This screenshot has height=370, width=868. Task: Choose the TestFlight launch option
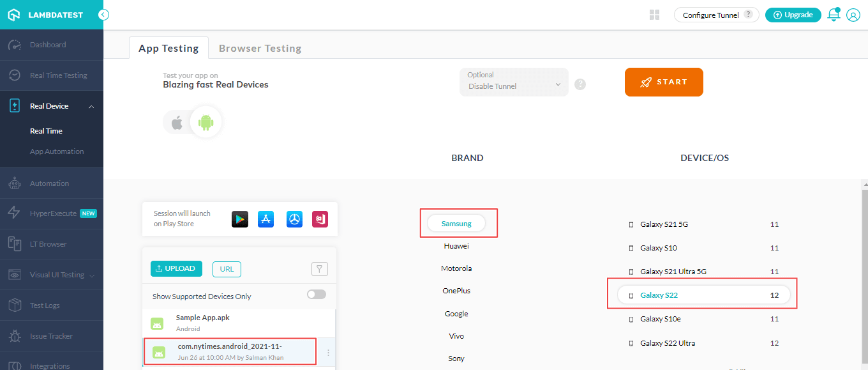pos(293,219)
